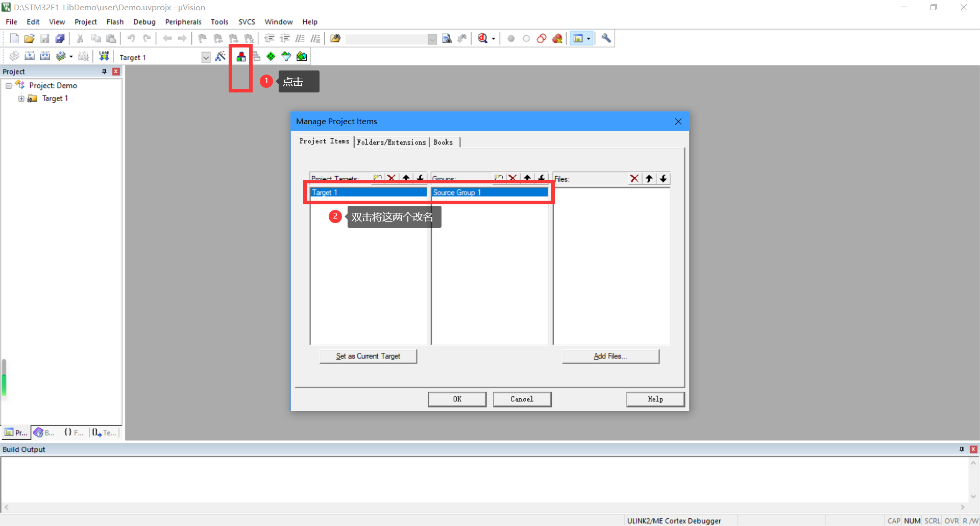The image size is (980, 526).
Task: Insert a bookmark with the flag icon
Action: click(203, 38)
